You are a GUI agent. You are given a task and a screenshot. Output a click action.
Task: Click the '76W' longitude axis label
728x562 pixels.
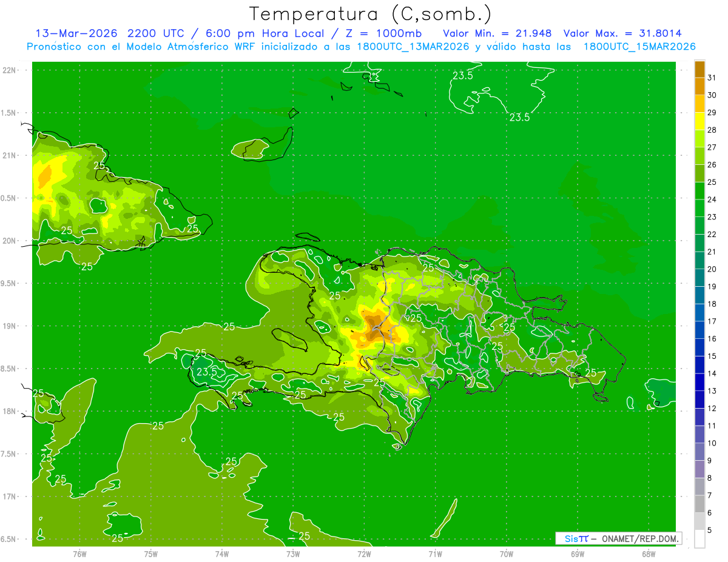pos(79,554)
